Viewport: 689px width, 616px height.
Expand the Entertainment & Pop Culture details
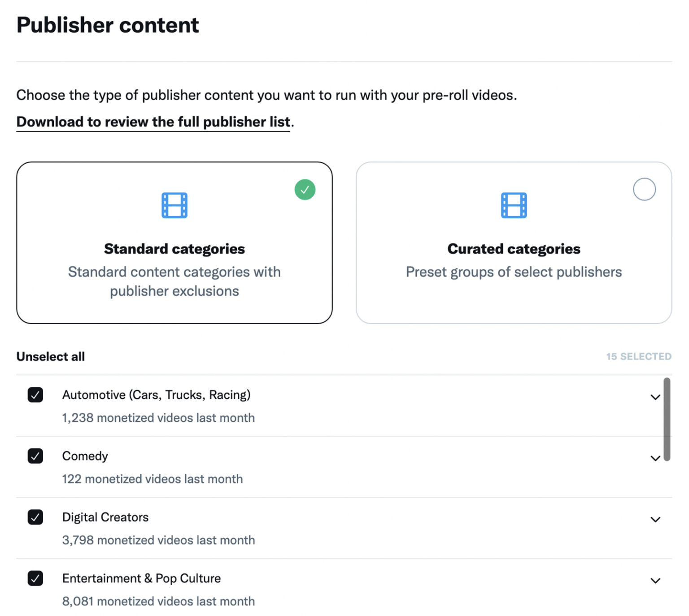pyautogui.click(x=655, y=581)
